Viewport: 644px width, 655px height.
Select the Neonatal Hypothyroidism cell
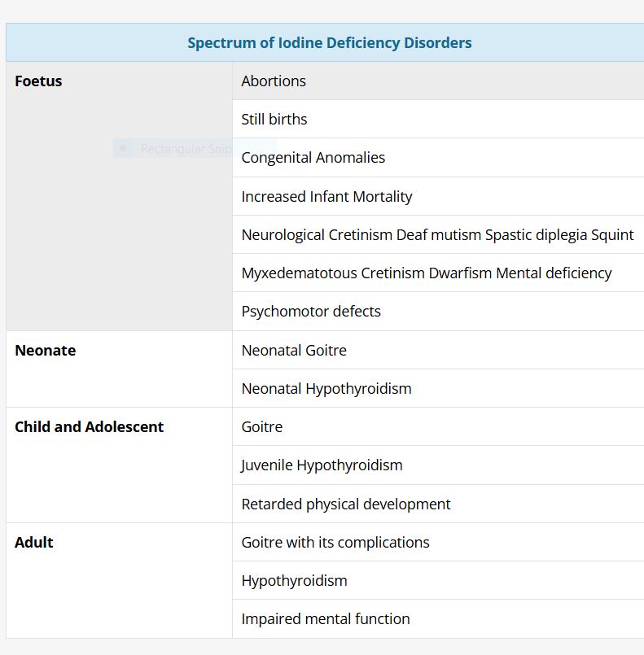326,389
